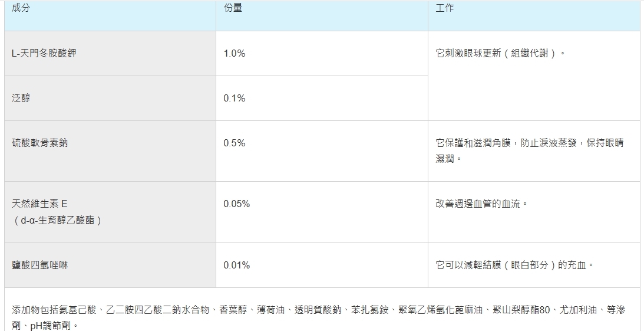Screen dimensions: 644x331
Task: Select the 鹽酸四氫唑啉 ingredient cell
Action: [x=39, y=266]
